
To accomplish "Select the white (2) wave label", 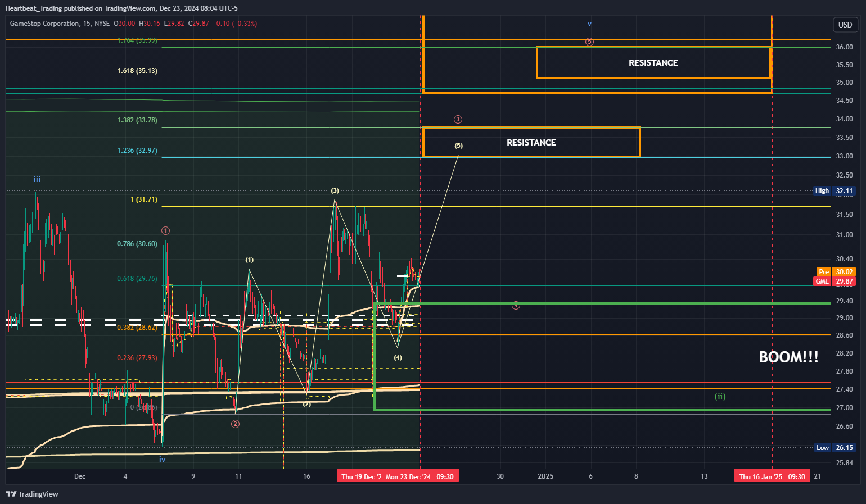I will (306, 404).
